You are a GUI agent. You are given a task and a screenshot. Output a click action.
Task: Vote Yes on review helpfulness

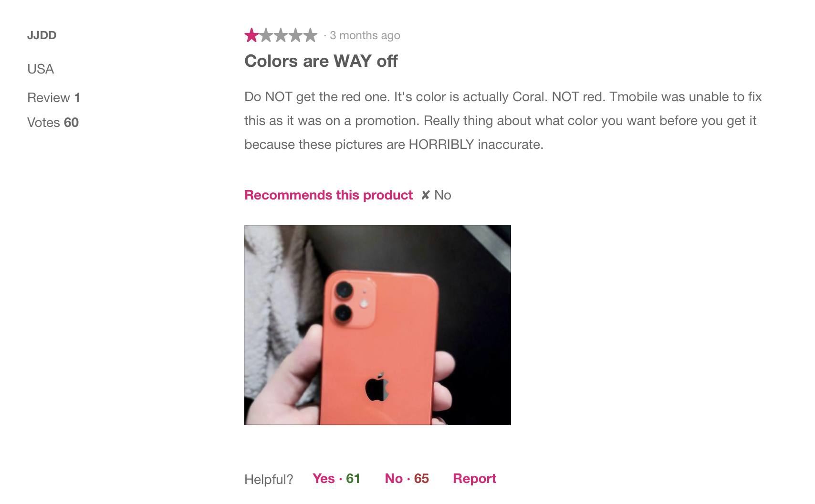[336, 478]
